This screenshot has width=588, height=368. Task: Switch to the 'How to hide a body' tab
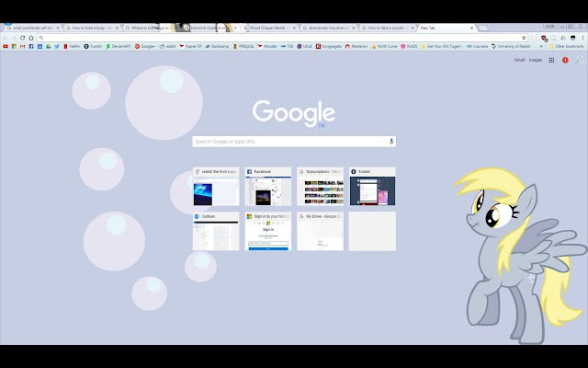[x=92, y=28]
